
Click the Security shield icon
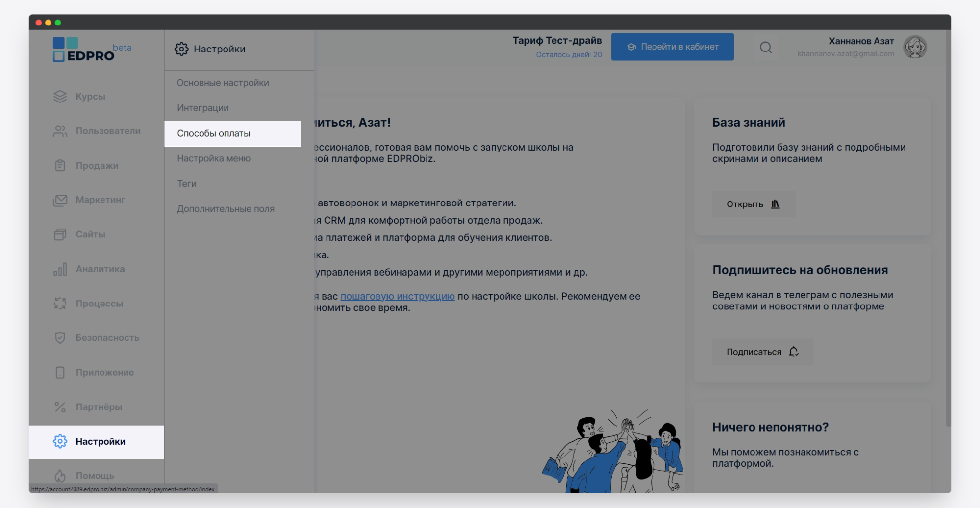pyautogui.click(x=60, y=338)
